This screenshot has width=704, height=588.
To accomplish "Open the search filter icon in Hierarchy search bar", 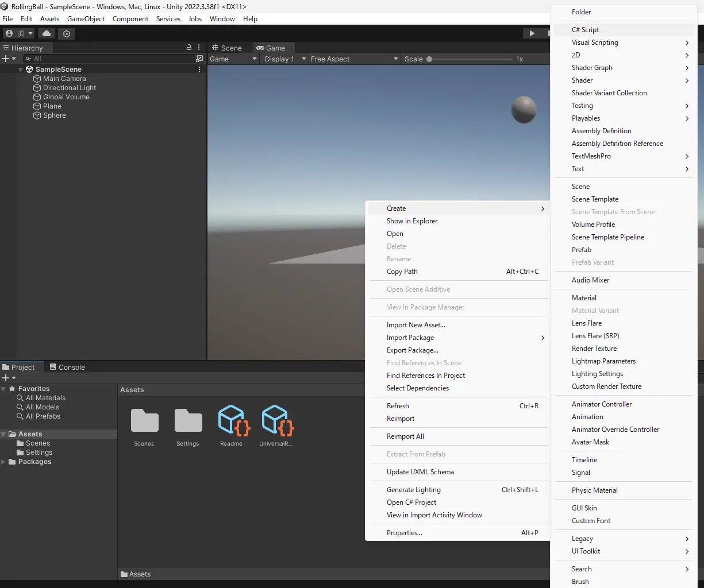I will [27, 58].
